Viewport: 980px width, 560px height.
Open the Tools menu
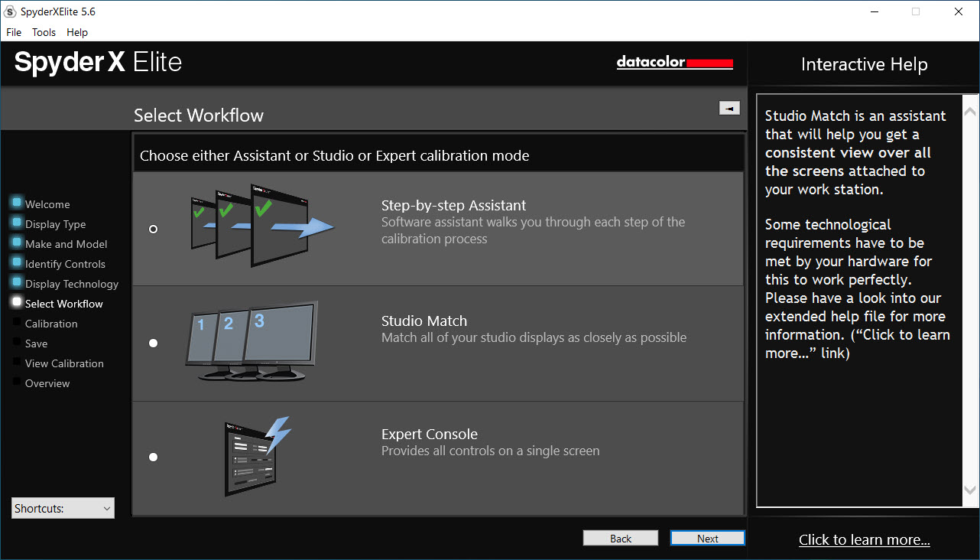coord(44,32)
